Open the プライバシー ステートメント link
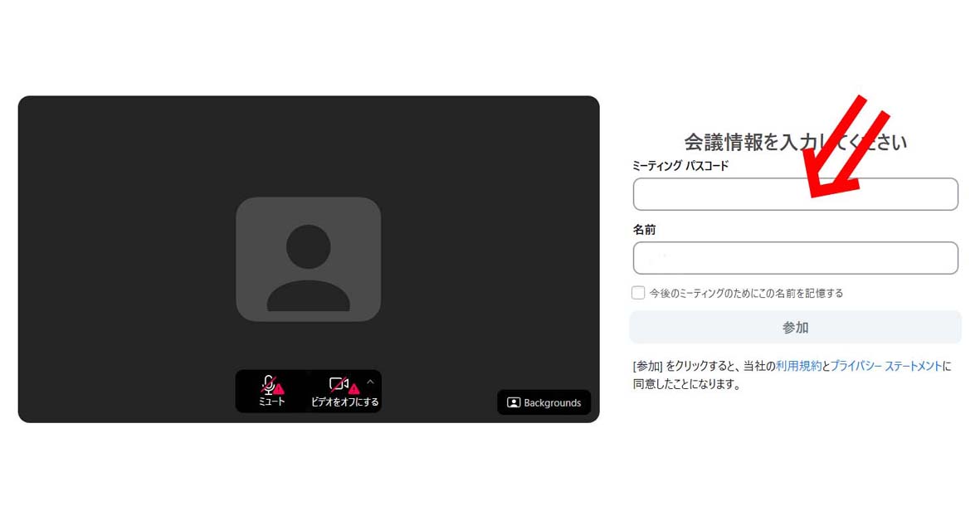This screenshot has width=980, height=516. click(x=886, y=366)
